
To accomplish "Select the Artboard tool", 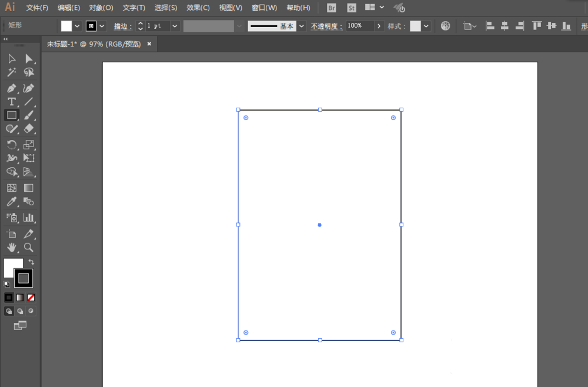I will [x=12, y=233].
